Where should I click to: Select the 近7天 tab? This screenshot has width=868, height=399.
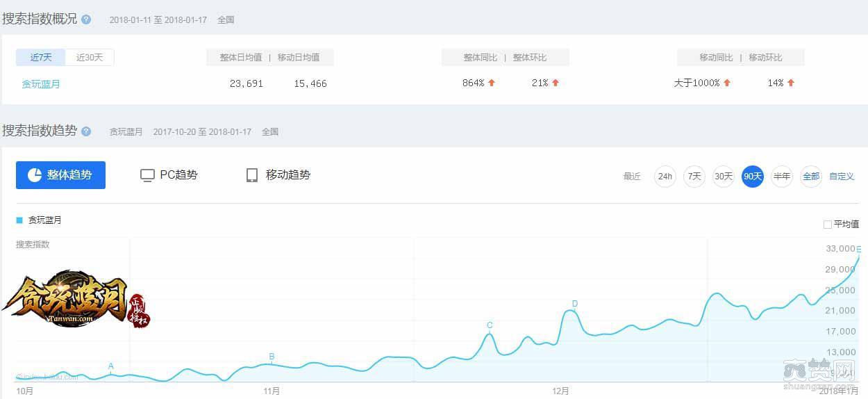pos(41,58)
